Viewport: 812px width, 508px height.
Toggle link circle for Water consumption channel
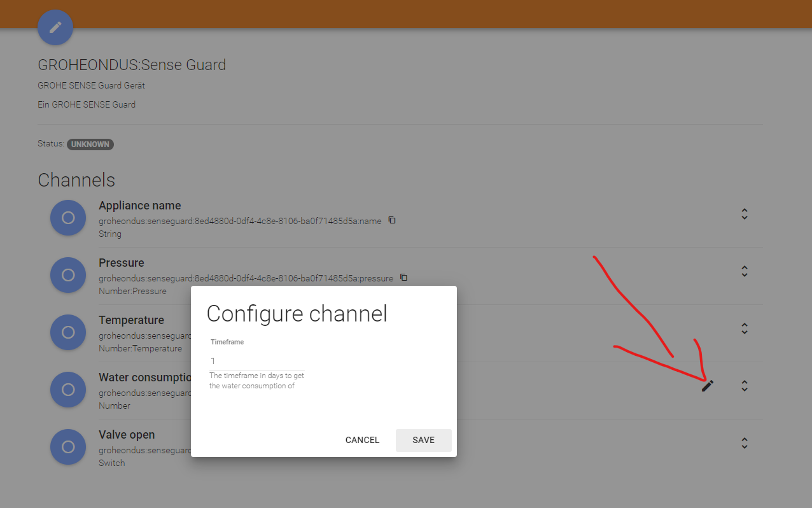coord(68,390)
